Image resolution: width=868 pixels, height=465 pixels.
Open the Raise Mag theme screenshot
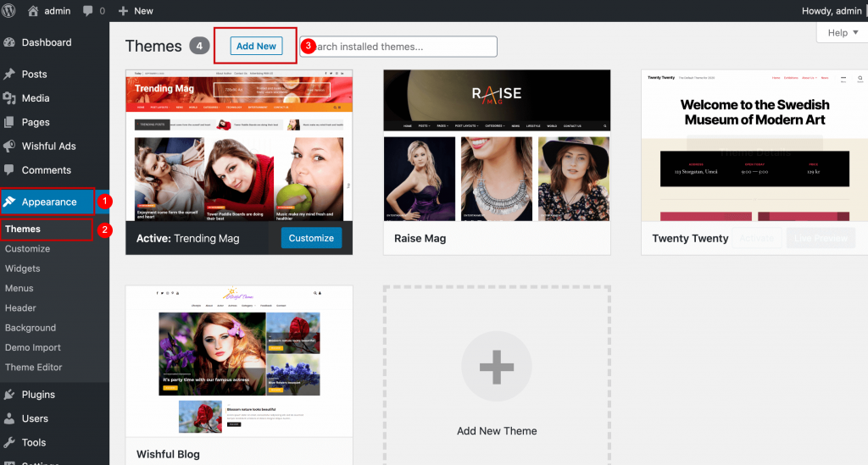tap(497, 146)
